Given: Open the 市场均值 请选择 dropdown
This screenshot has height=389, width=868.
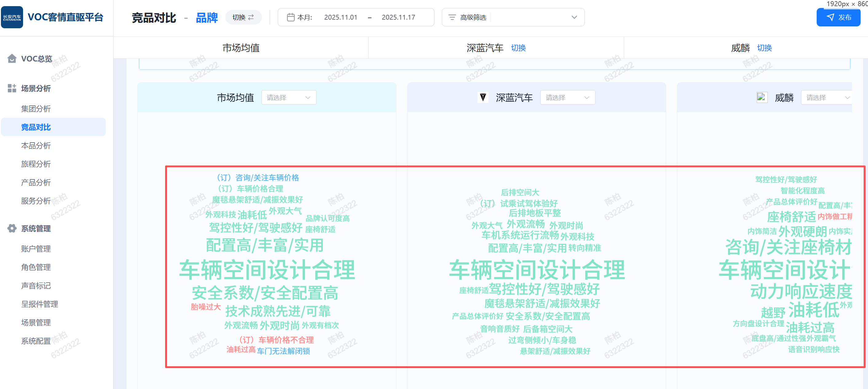Looking at the screenshot, I should [x=288, y=98].
